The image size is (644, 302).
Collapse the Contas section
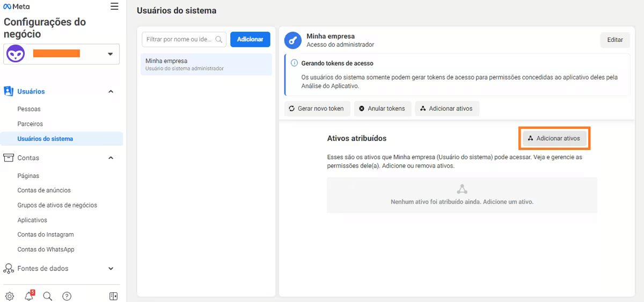[111, 158]
